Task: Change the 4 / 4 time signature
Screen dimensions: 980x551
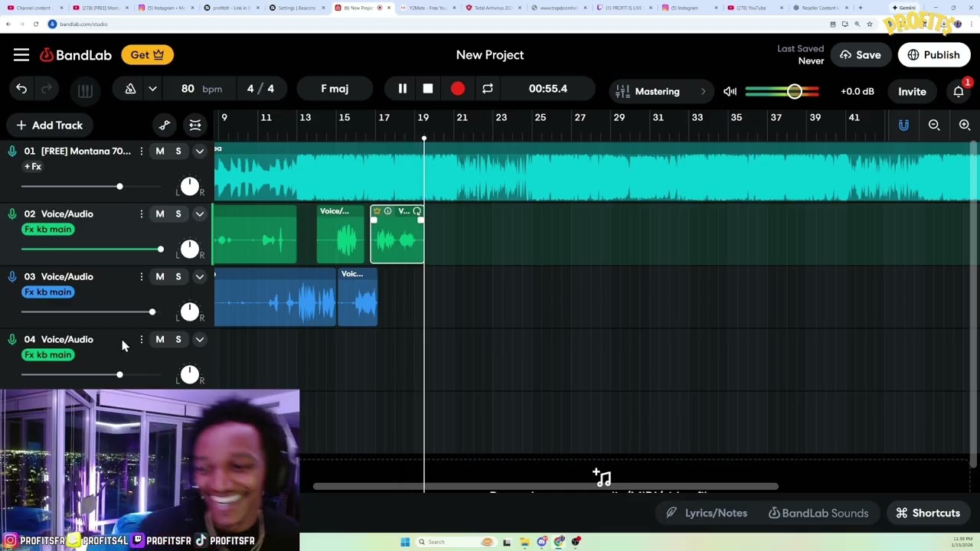Action: pos(260,89)
